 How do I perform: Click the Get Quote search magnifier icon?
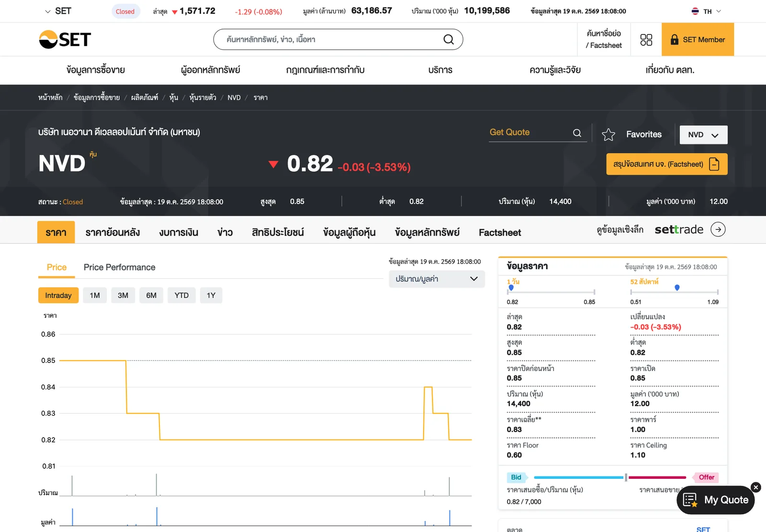click(577, 133)
